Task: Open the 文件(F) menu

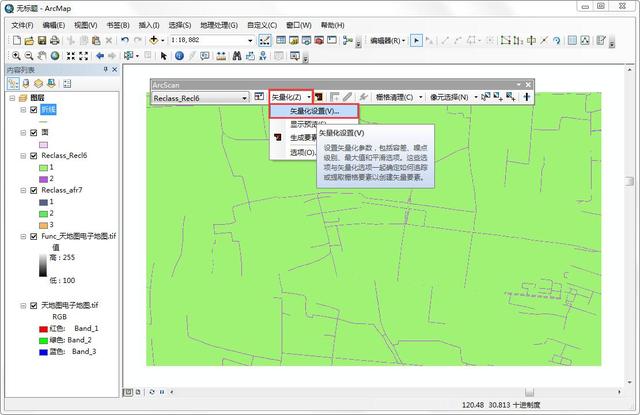Action: (22, 25)
